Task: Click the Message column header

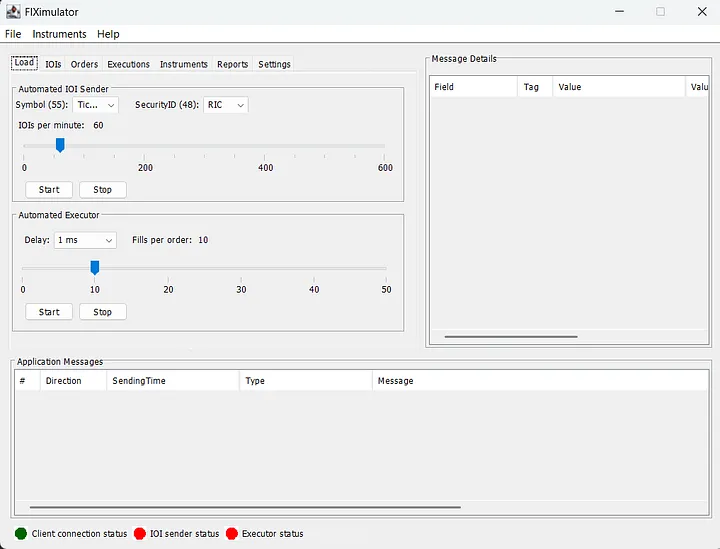Action: click(x=540, y=381)
